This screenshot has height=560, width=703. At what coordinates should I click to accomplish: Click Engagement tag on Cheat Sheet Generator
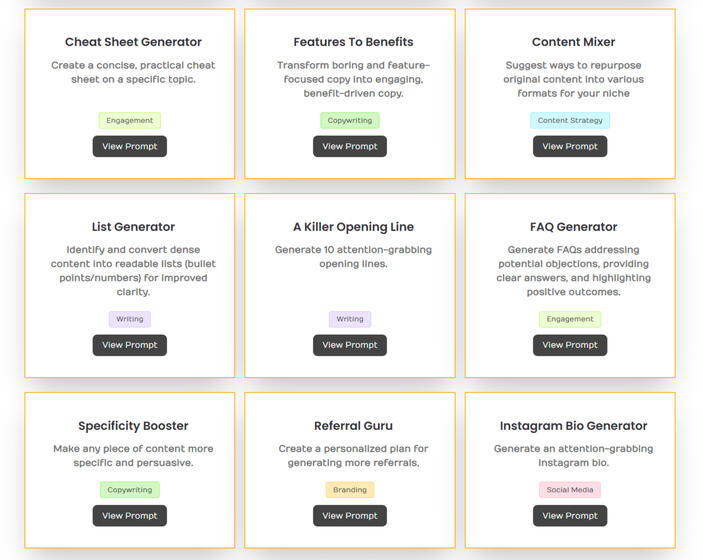pyautogui.click(x=130, y=121)
